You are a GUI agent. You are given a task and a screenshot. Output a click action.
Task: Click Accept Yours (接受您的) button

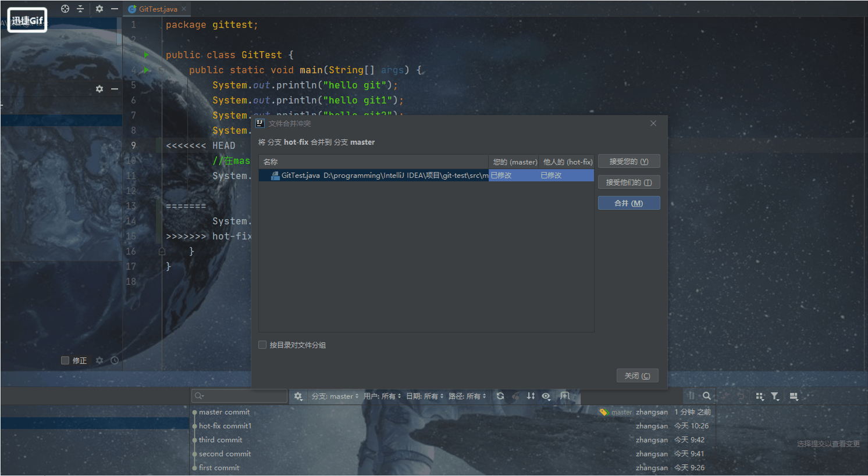pyautogui.click(x=629, y=162)
